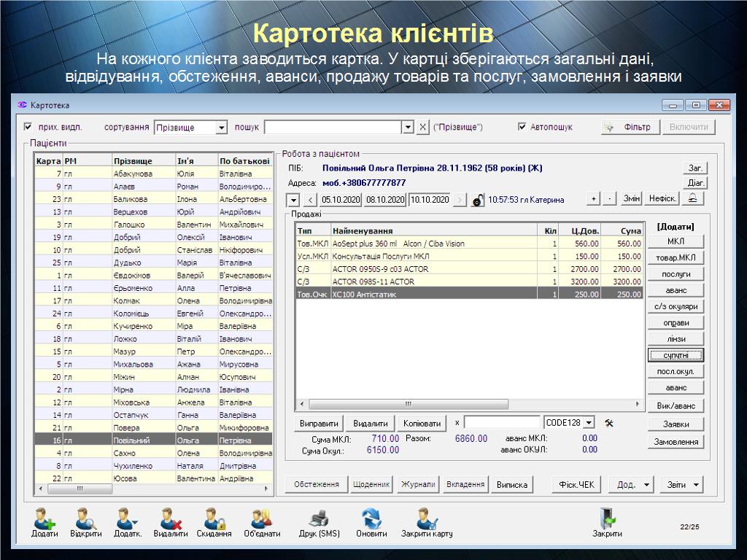Screen dimensions: 747x560
Task: Expand the сортування Прізвище dropdown
Action: pyautogui.click(x=222, y=128)
